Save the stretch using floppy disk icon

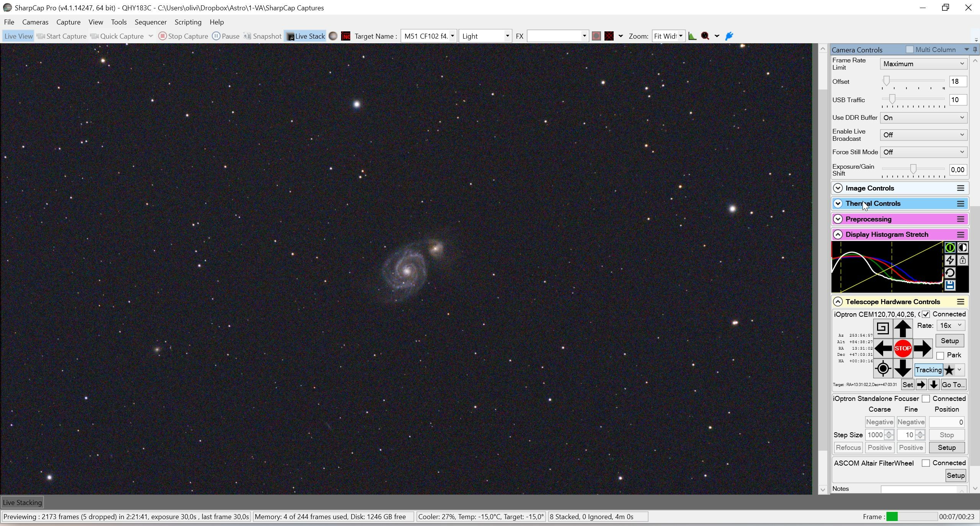point(950,285)
